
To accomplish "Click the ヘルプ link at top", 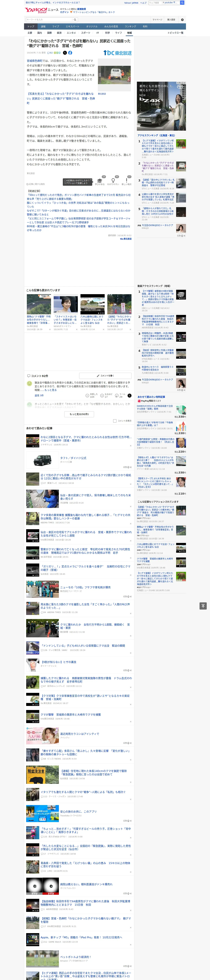I will click(143, 3).
